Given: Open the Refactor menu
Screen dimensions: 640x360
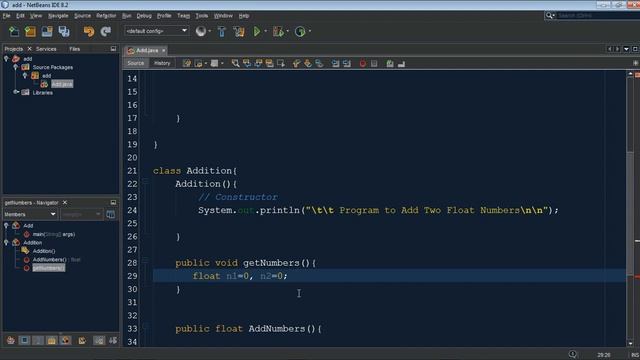Looking at the screenshot, I should pos(106,16).
